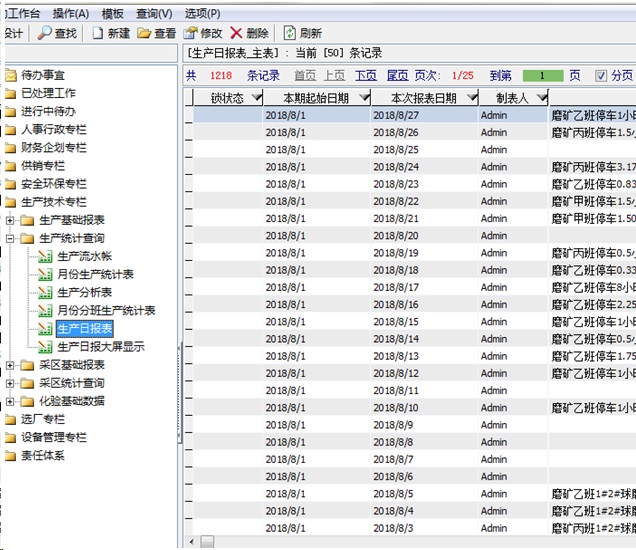The width and height of the screenshot is (636, 550).
Task: Click the 新建 new record icon
Action: tap(99, 33)
